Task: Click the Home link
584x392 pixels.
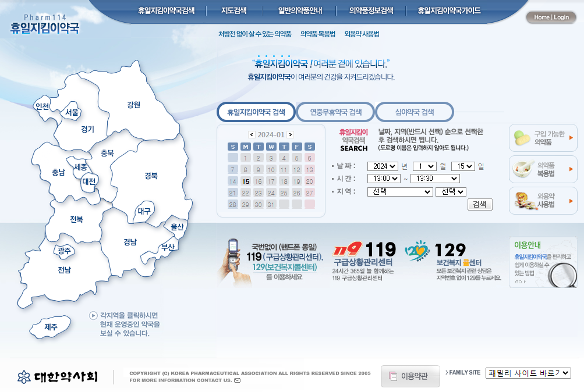Action: (x=541, y=17)
